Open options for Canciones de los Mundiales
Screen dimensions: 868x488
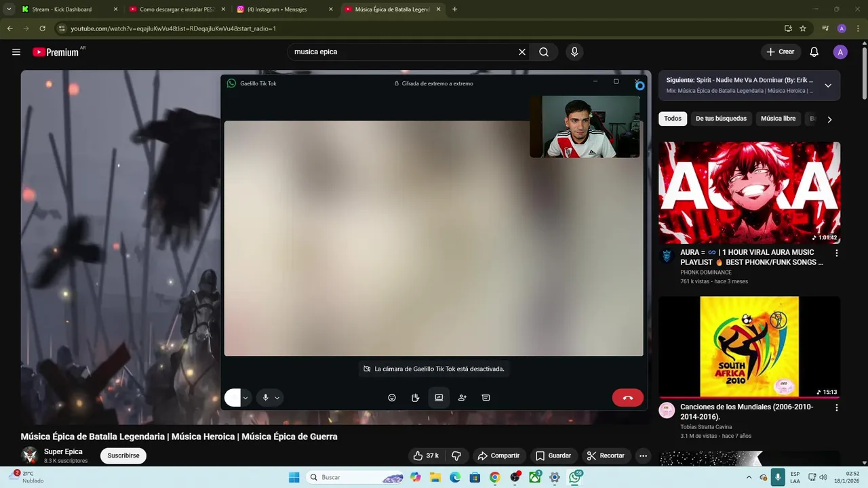coord(836,408)
